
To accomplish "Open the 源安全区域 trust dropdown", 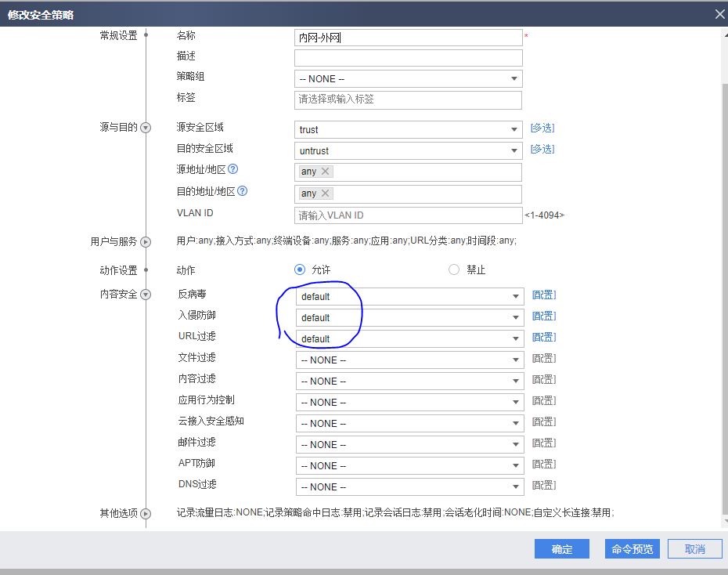I will (407, 130).
